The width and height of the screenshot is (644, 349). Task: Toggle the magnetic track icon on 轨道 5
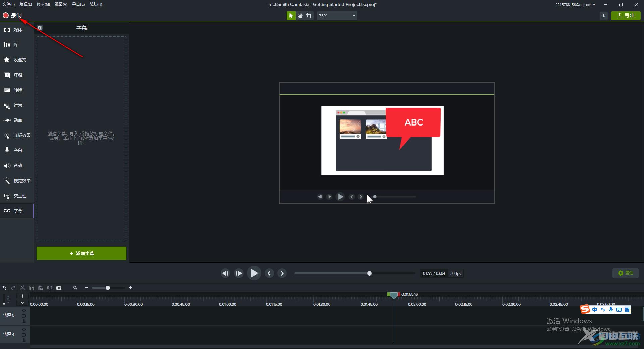coord(24,316)
